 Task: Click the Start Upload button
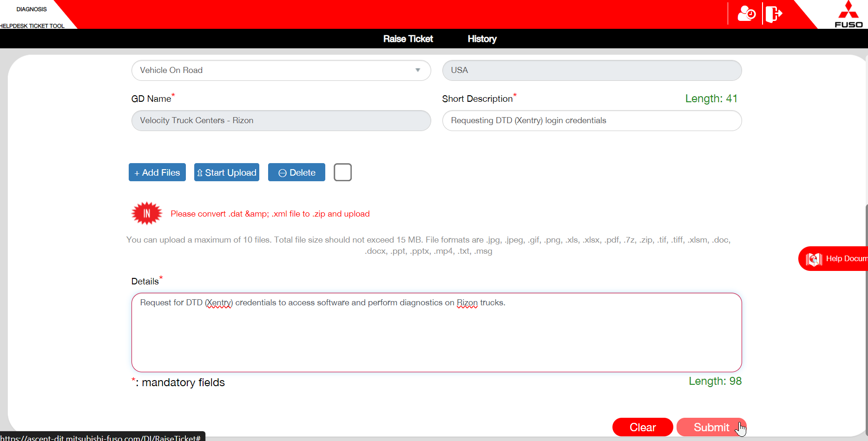[226, 172]
